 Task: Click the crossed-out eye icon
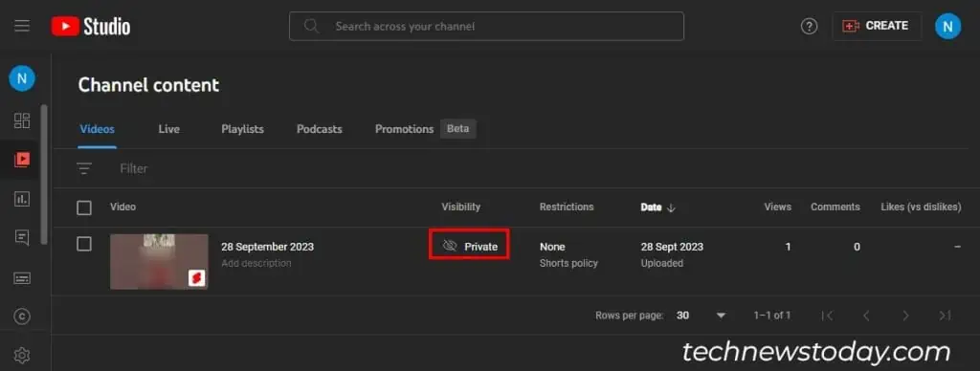(450, 246)
